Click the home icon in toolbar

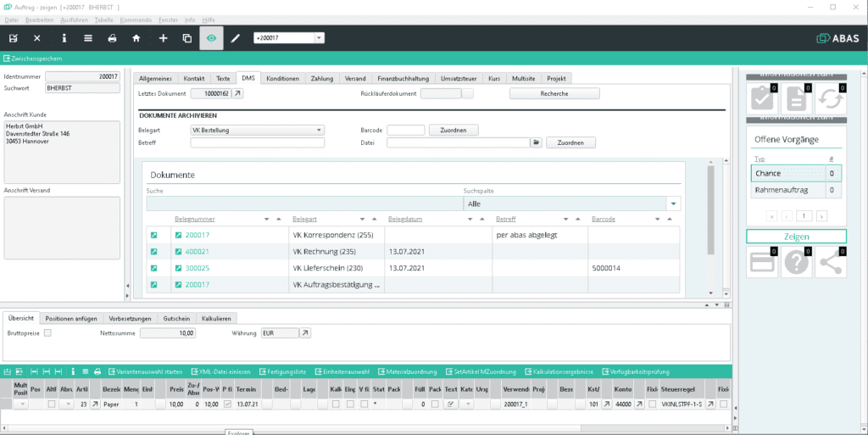point(136,38)
